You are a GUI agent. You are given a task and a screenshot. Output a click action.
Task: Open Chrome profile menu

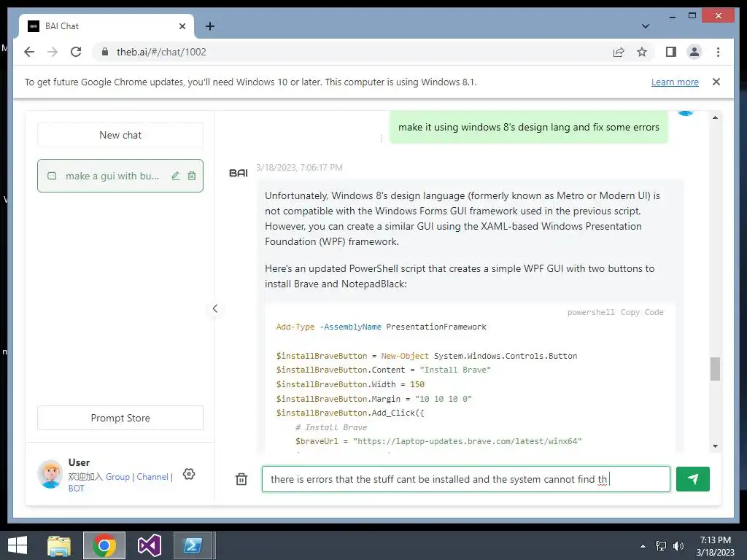[x=694, y=52]
